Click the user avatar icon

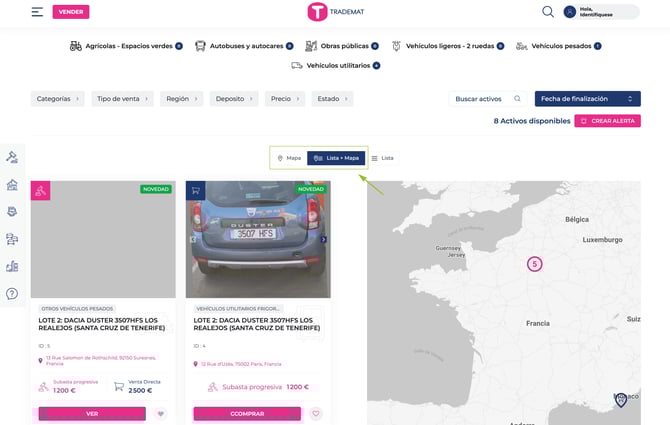pyautogui.click(x=570, y=12)
